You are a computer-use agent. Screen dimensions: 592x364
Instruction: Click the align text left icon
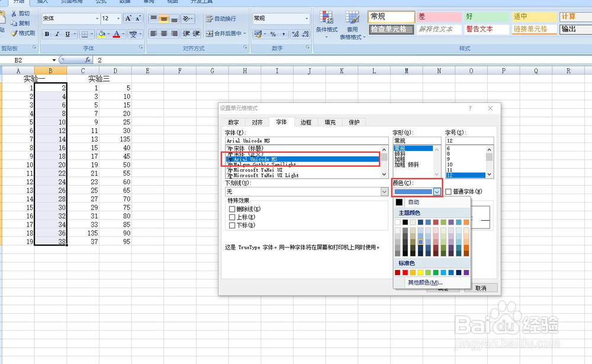pos(153,34)
